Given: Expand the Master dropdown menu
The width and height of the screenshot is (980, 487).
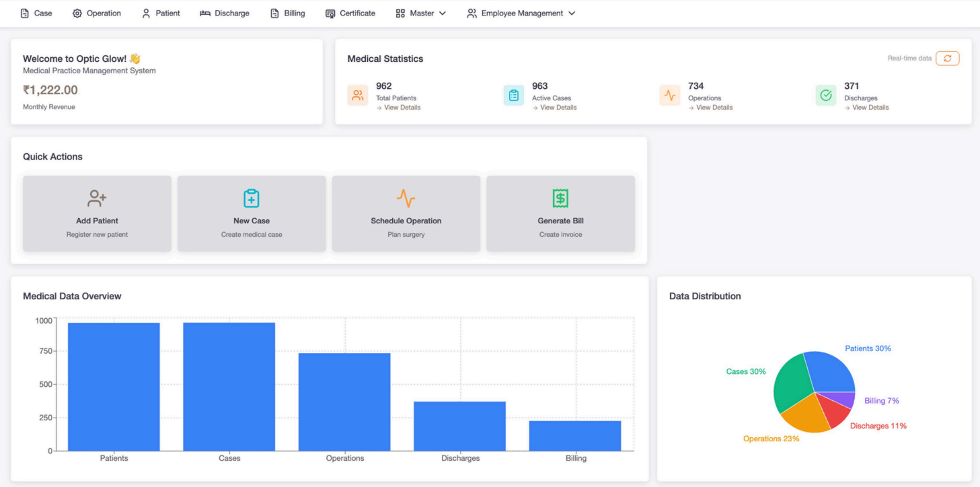Looking at the screenshot, I should (x=421, y=13).
